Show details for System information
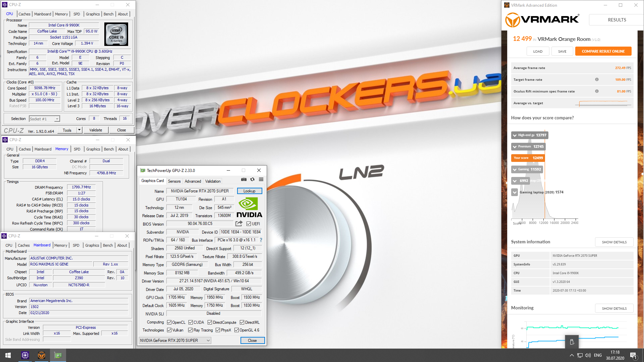The width and height of the screenshot is (644, 362). pos(614,242)
